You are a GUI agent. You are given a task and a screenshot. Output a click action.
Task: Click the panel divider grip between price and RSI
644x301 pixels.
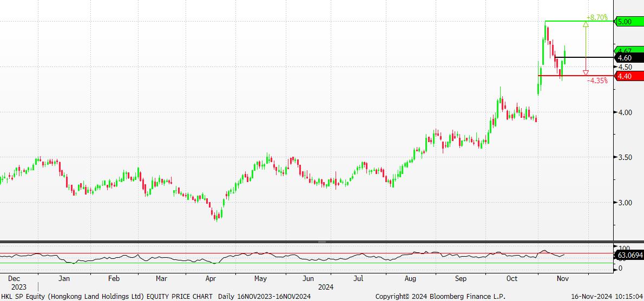(x=321, y=242)
